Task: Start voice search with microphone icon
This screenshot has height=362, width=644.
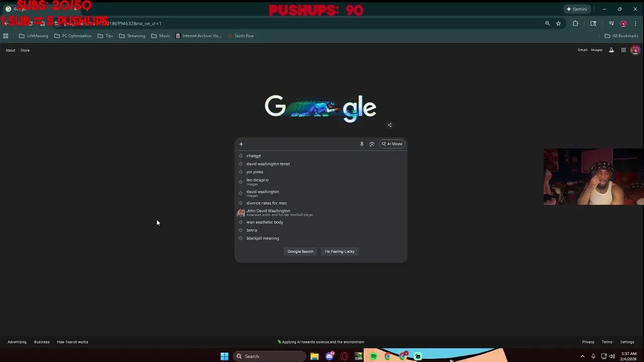Action: point(362,144)
